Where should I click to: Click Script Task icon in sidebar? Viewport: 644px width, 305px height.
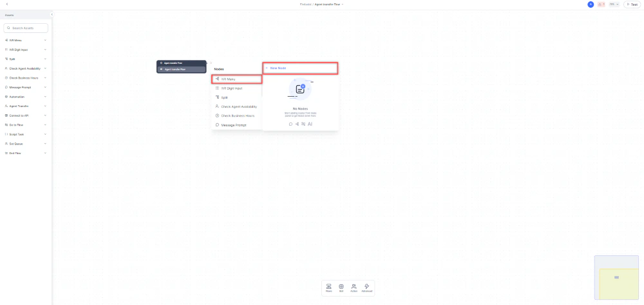6,134
